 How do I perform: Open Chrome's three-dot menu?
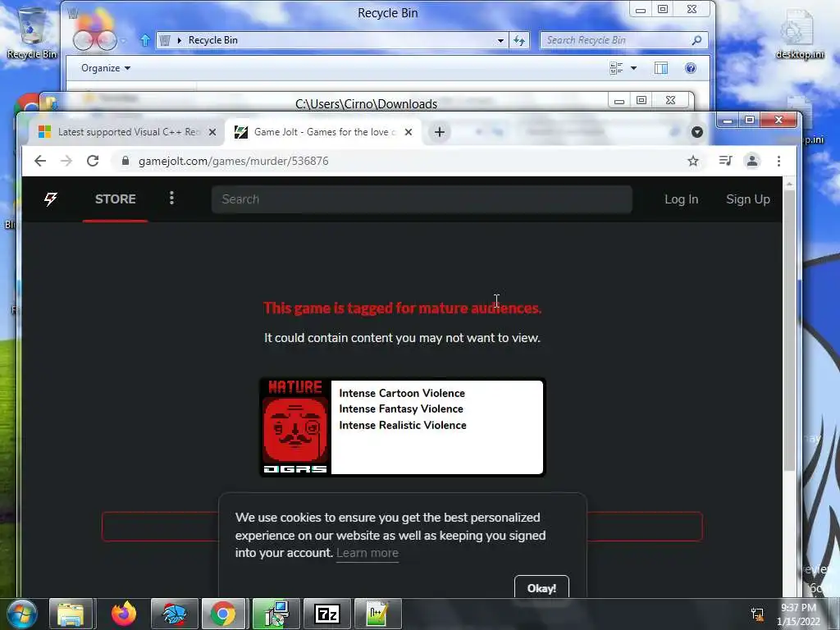(x=778, y=161)
